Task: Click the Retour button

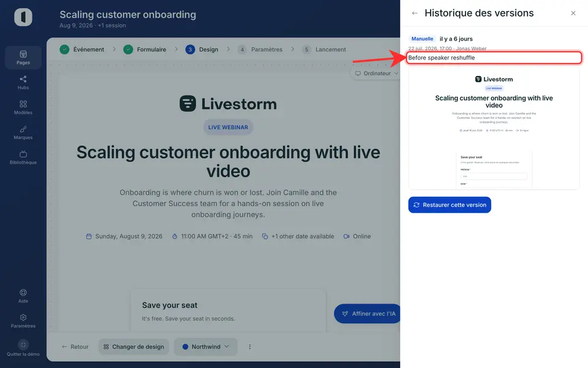Action: tap(75, 347)
